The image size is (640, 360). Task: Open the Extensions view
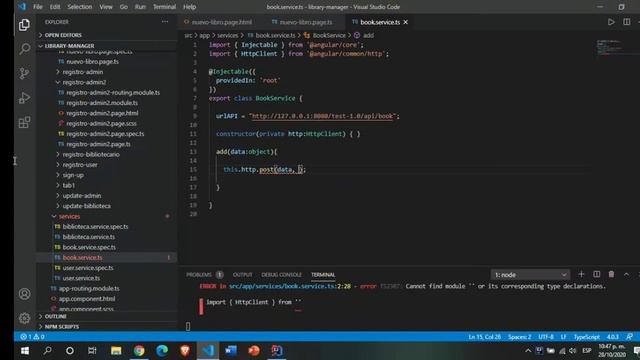click(24, 122)
